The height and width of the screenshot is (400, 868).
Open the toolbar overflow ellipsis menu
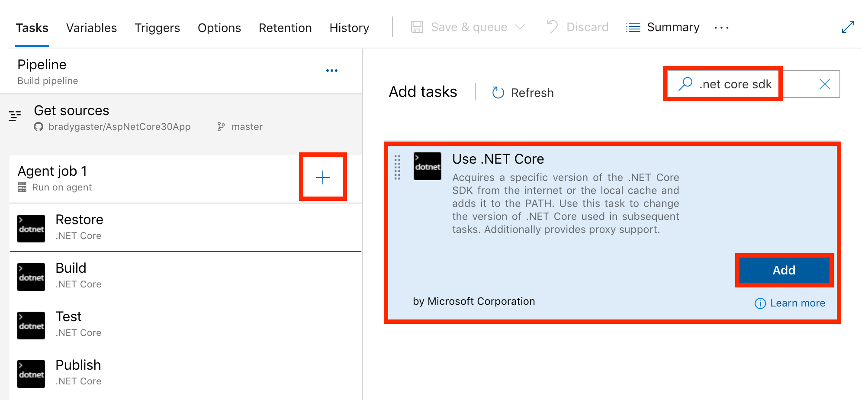tap(721, 27)
